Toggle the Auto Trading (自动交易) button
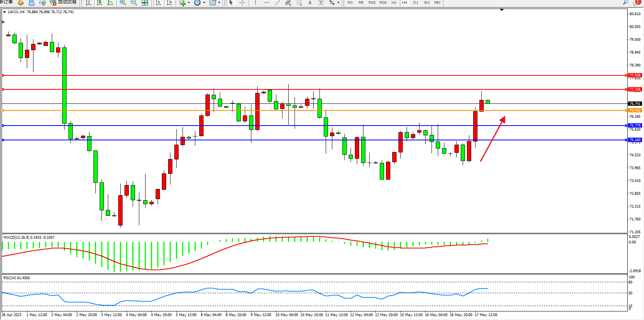The height and width of the screenshot is (320, 644). [63, 2]
